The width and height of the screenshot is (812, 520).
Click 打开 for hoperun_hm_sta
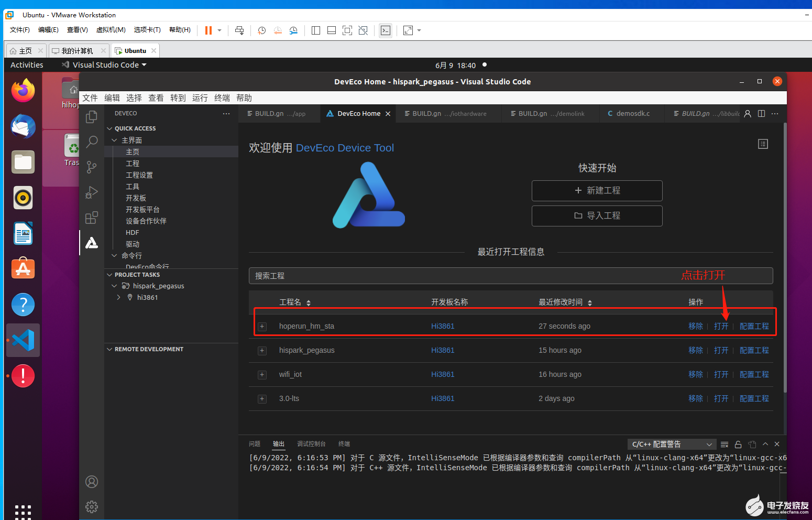click(x=721, y=326)
